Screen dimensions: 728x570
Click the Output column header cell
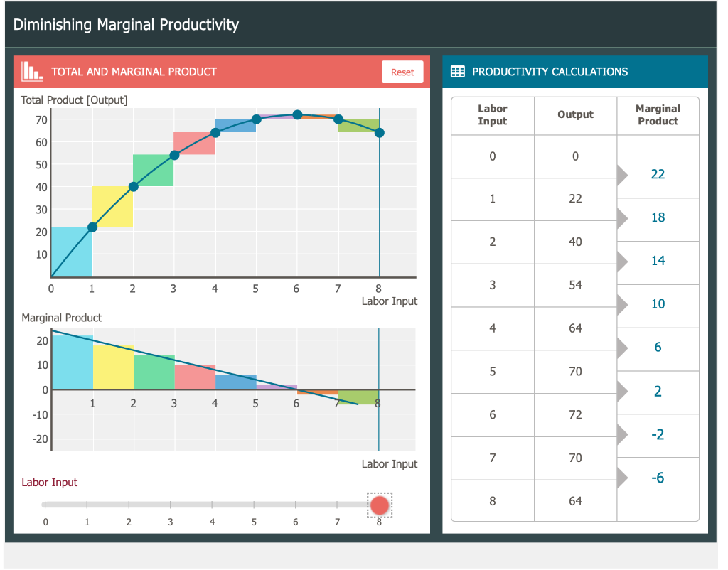[575, 114]
